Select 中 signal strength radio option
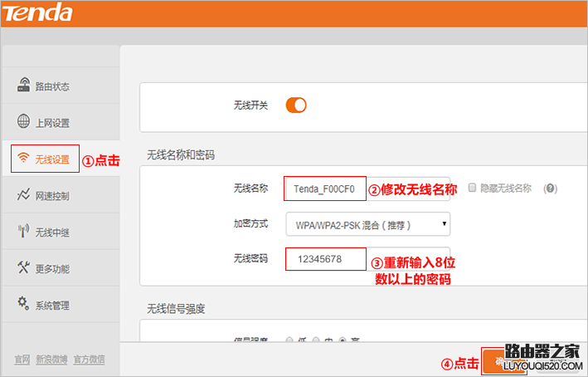The width and height of the screenshot is (588, 377). [316, 340]
